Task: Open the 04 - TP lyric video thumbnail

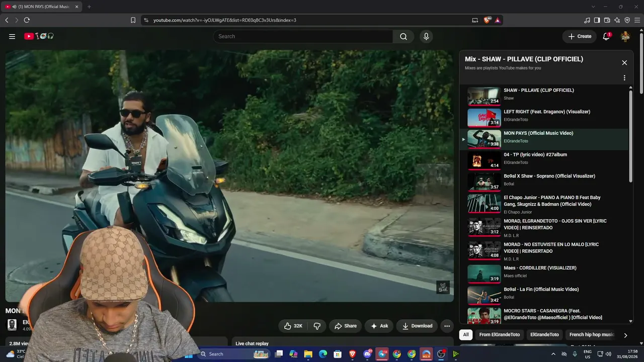Action: click(484, 161)
